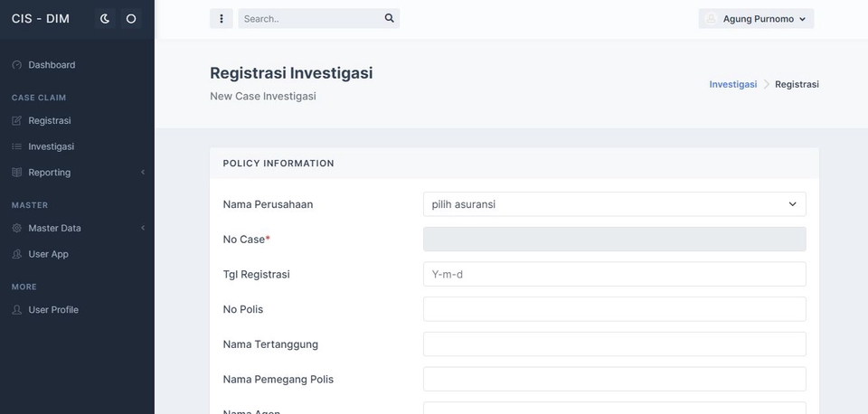
Task: Click the disabled No Case field
Action: point(615,240)
